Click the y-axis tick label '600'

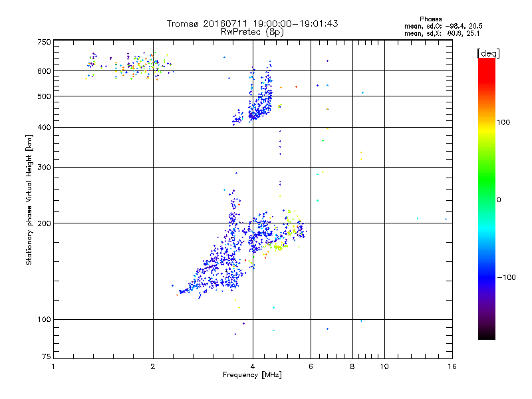44,71
